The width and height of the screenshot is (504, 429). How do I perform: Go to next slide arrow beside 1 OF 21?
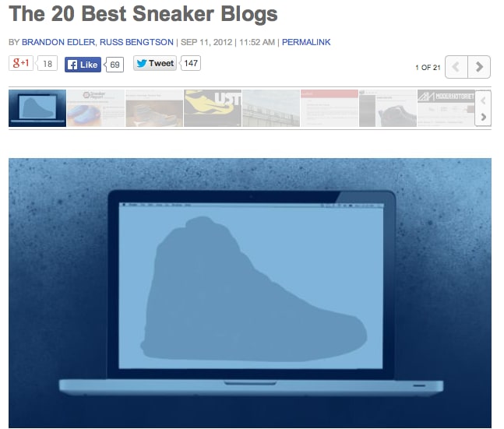479,67
